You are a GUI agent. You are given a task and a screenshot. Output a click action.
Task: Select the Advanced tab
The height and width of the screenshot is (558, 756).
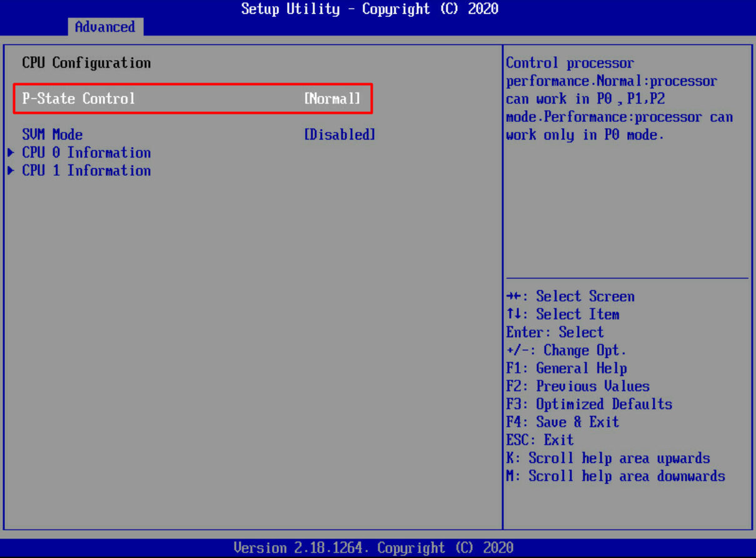pos(104,27)
